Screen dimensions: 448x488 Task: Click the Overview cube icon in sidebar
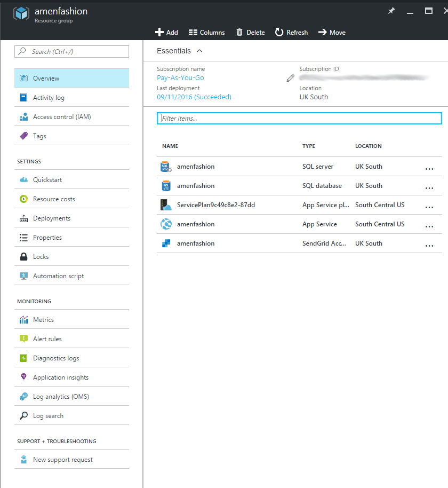pos(23,78)
